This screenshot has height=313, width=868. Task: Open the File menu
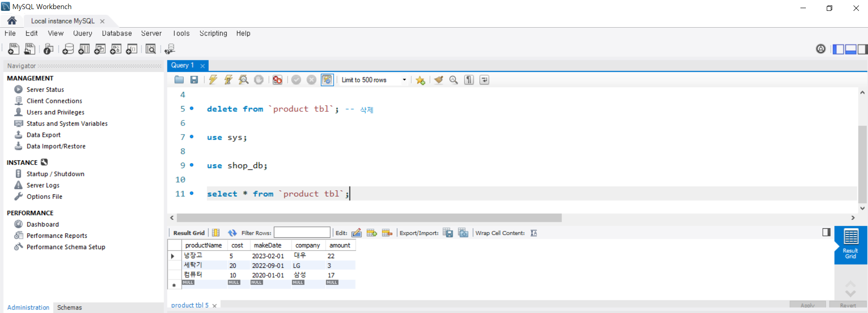pyautogui.click(x=10, y=33)
